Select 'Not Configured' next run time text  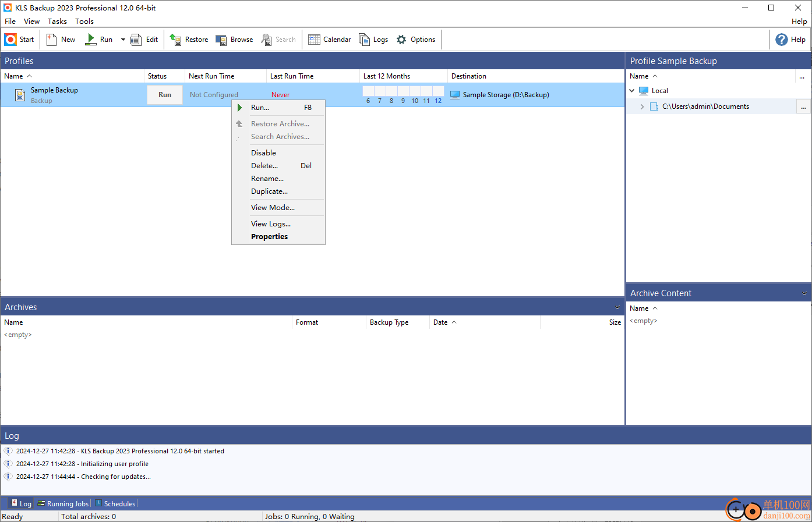pos(214,95)
